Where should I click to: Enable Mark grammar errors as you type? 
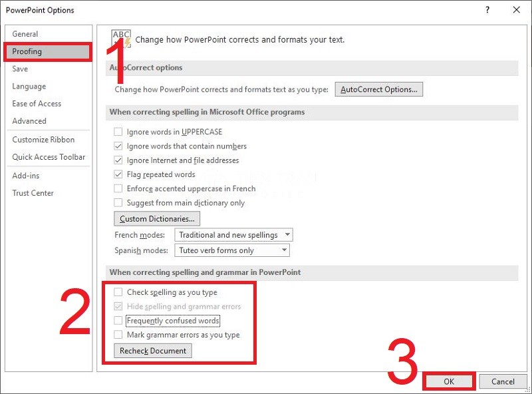[118, 335]
